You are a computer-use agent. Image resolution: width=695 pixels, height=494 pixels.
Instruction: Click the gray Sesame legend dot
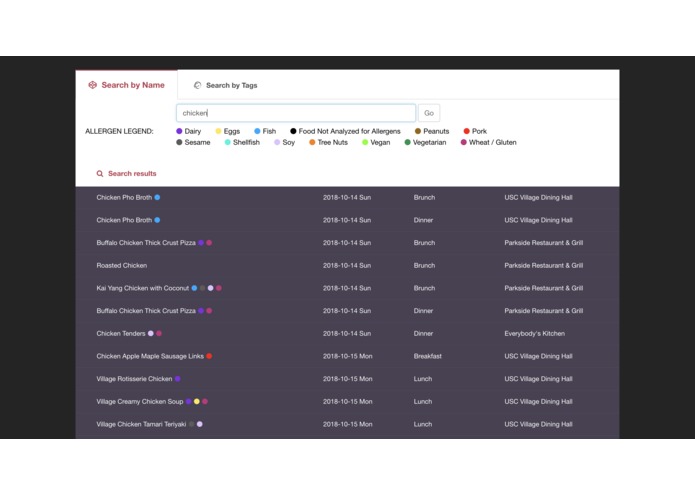click(179, 142)
